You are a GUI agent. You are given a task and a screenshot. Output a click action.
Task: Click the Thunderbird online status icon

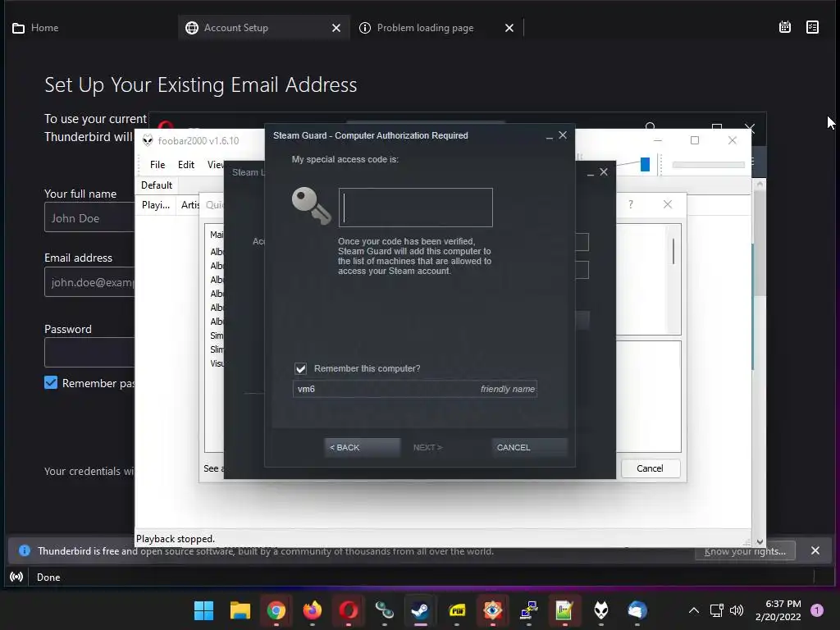(x=16, y=577)
